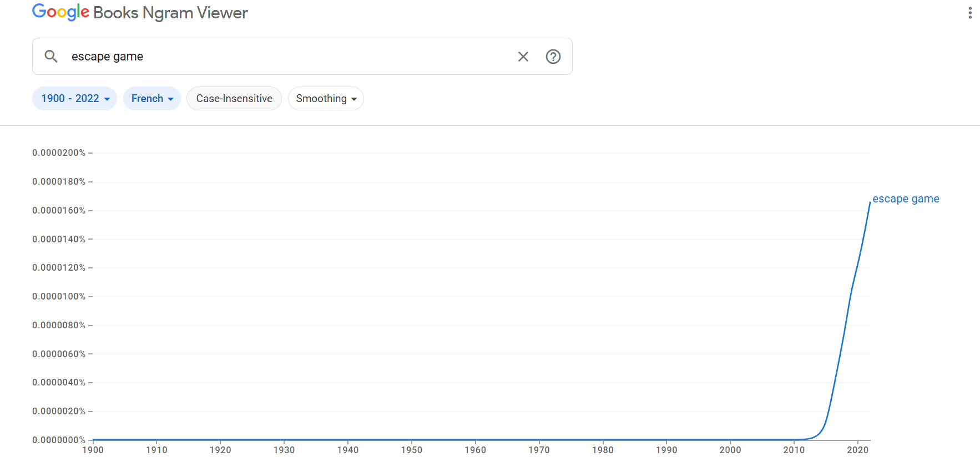This screenshot has width=980, height=457.
Task: Click the Google logo
Action: coord(60,12)
